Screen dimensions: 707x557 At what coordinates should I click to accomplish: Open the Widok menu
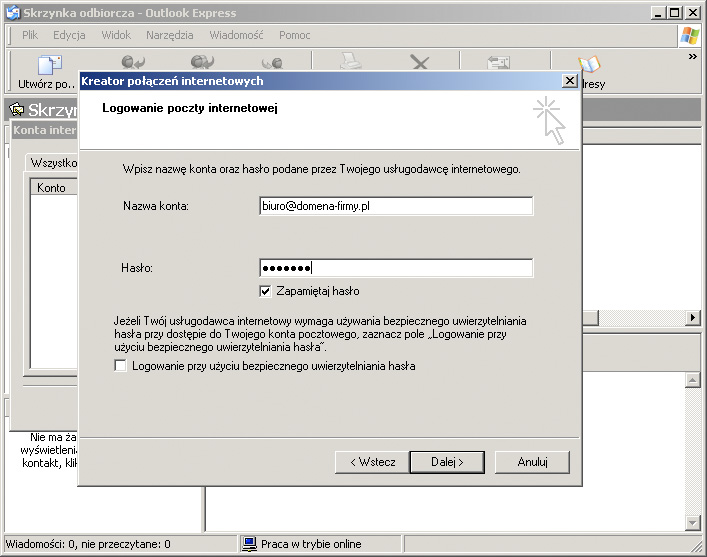116,35
